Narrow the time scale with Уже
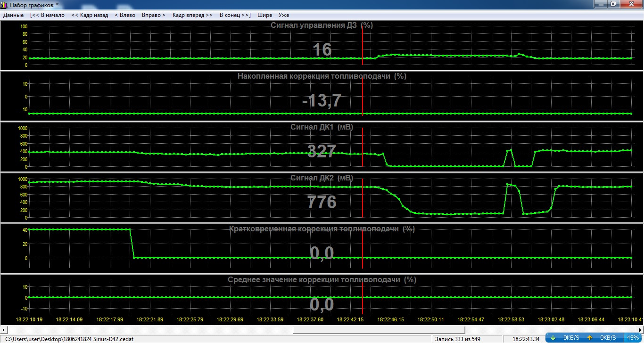Image resolution: width=644 pixels, height=343 pixels. coord(284,15)
